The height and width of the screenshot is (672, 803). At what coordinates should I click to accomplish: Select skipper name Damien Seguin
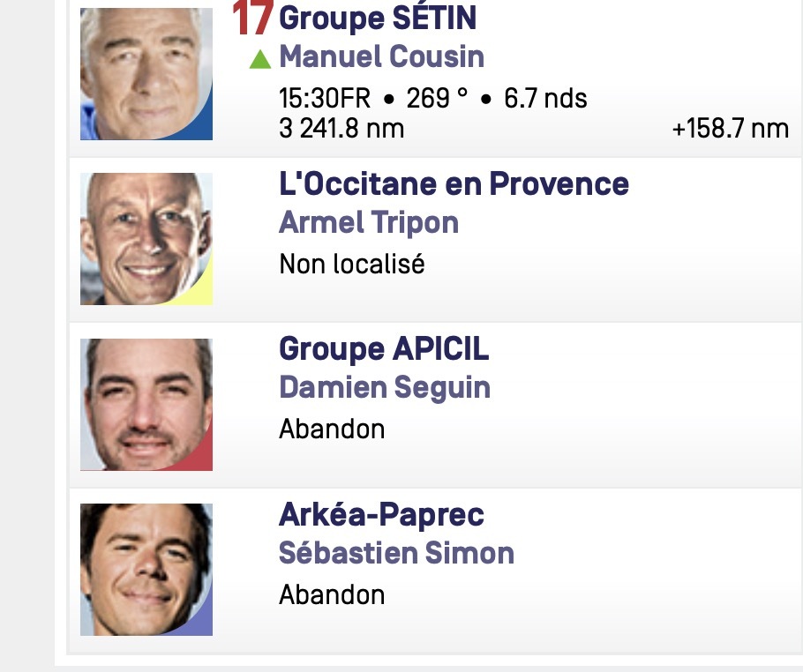[x=385, y=387]
